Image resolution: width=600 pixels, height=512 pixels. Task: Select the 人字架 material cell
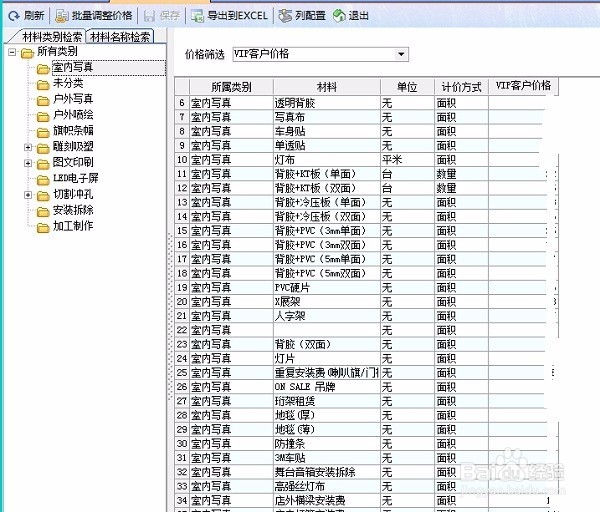point(327,316)
